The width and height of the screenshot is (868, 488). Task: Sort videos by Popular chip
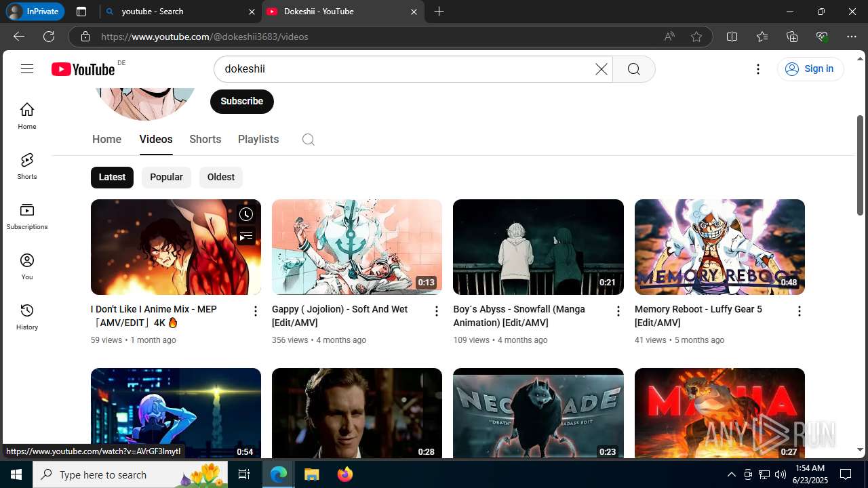tap(166, 177)
